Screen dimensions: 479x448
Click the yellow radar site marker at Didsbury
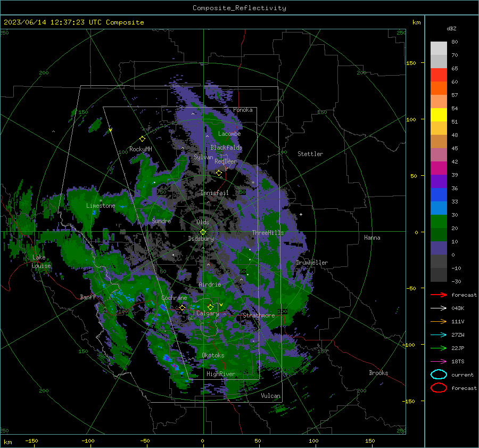click(203, 232)
